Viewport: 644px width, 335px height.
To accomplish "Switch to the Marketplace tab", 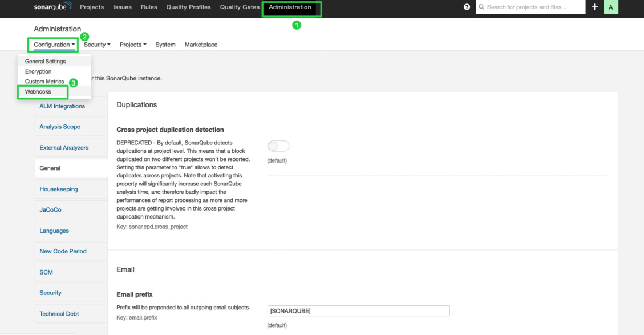I will (x=201, y=44).
